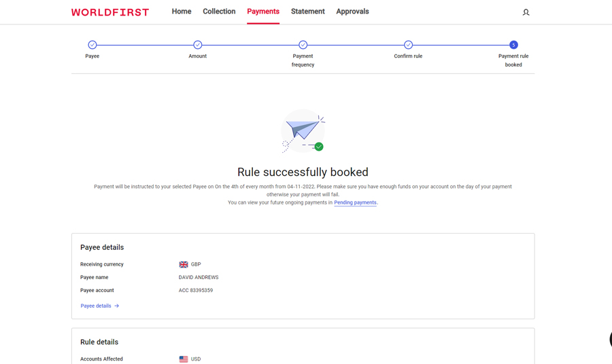Open the user profile icon
The image size is (612, 364).
[526, 12]
